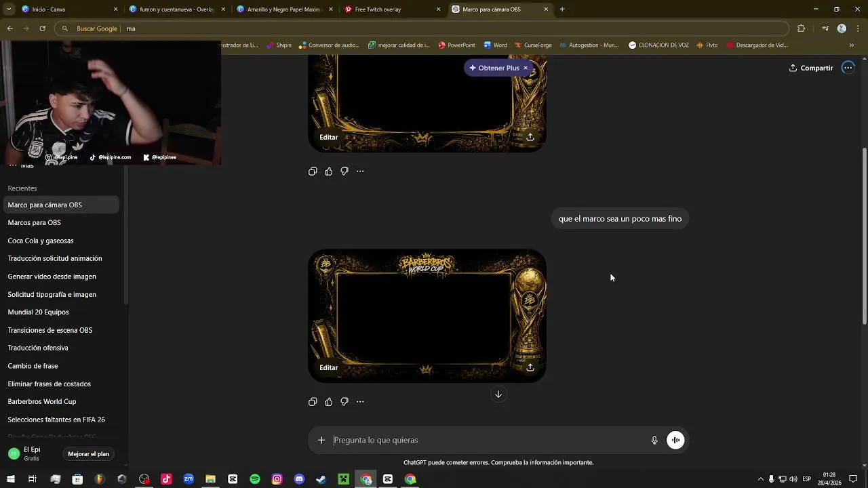
Task: Jump to the bottom with the down-arrow button
Action: coord(498,394)
